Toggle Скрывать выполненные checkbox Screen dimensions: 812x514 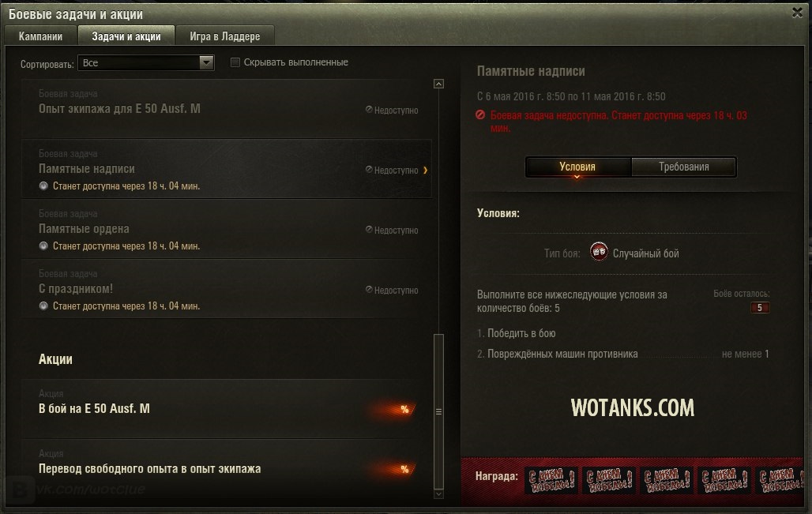coord(235,62)
